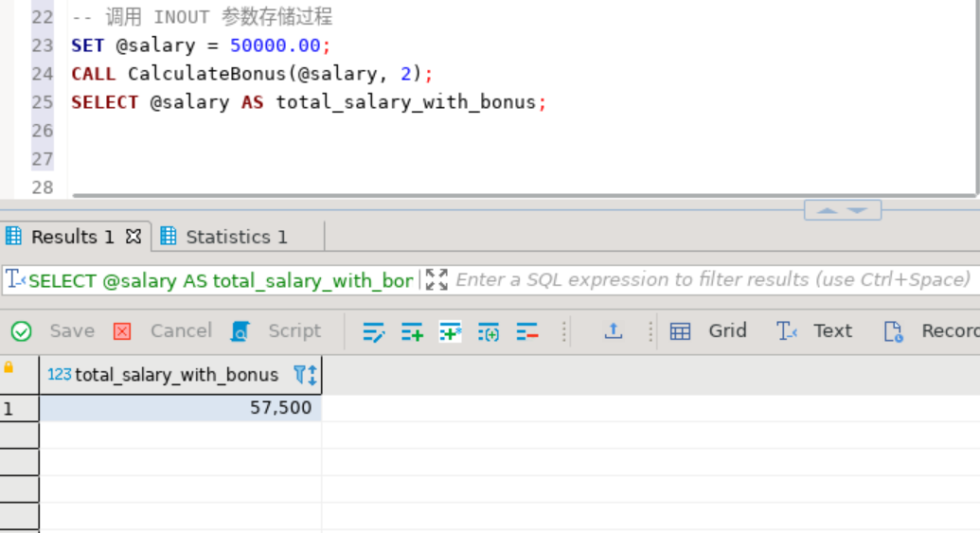
Task: Close the Results 1 tab
Action: [134, 237]
